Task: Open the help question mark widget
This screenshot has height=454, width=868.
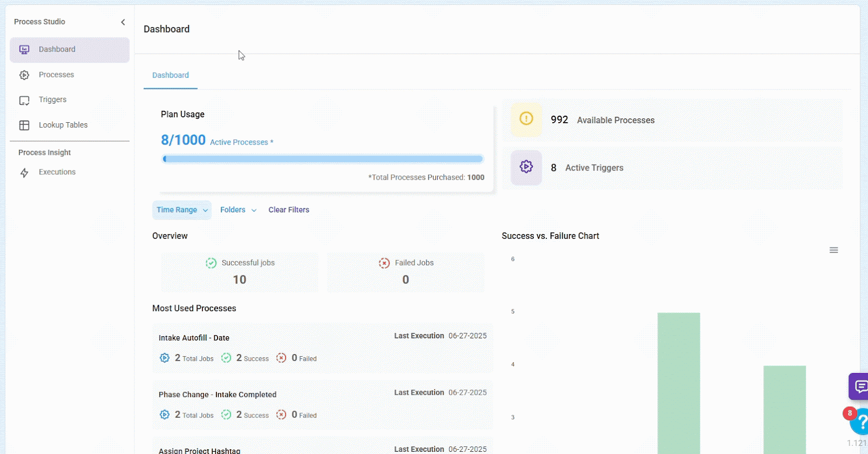Action: tap(860, 422)
